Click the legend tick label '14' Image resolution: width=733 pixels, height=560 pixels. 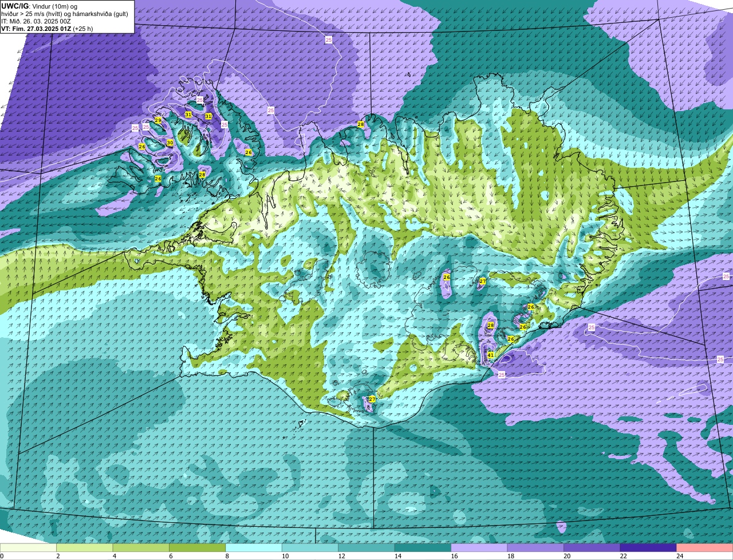[397, 555]
